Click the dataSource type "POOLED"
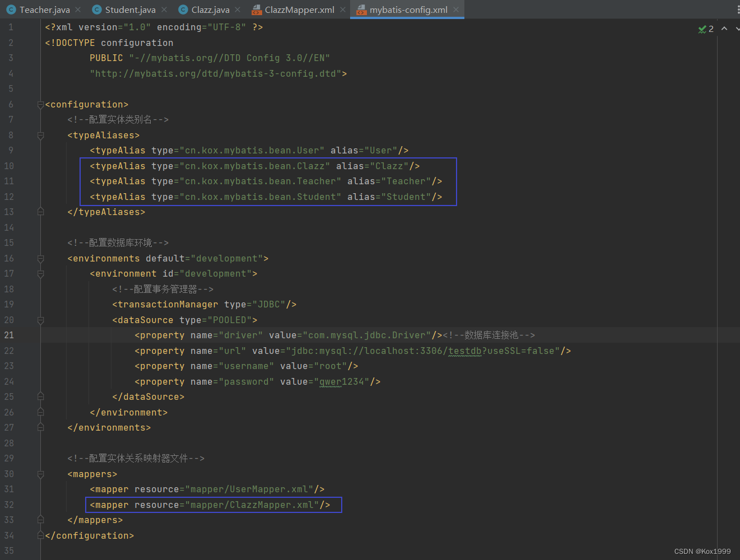This screenshot has width=740, height=560. [x=230, y=320]
